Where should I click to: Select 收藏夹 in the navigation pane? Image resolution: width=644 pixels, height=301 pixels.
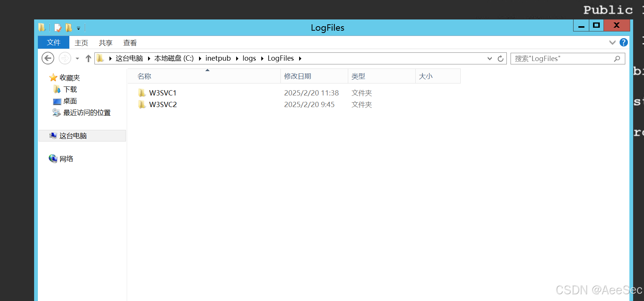pyautogui.click(x=70, y=77)
